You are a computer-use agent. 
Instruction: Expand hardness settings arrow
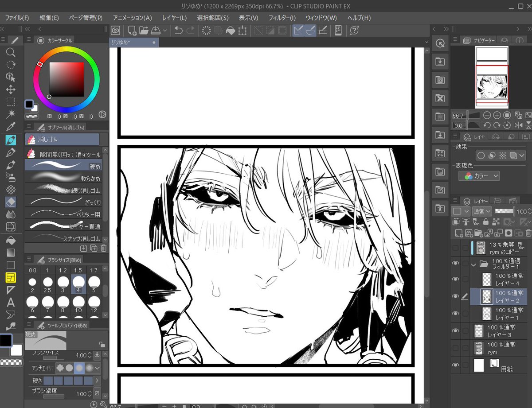tap(98, 380)
